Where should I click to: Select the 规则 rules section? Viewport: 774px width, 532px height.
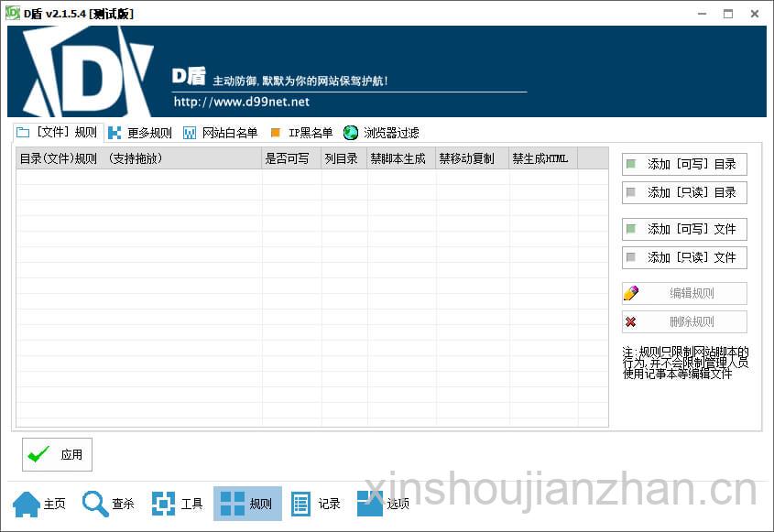coord(247,504)
